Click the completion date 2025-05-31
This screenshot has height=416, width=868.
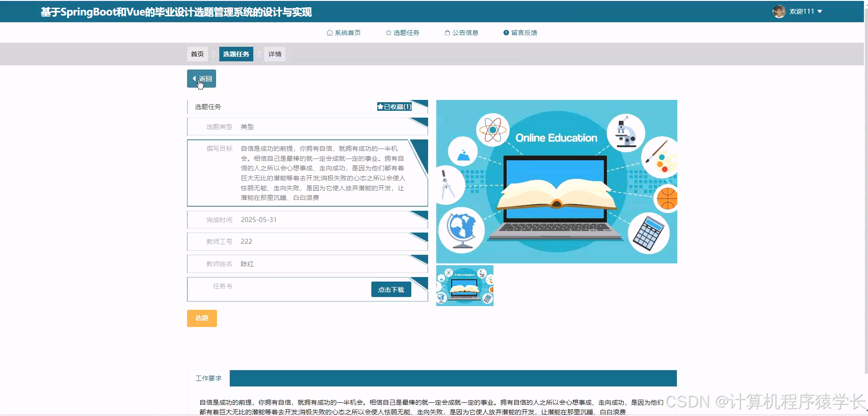(x=259, y=220)
